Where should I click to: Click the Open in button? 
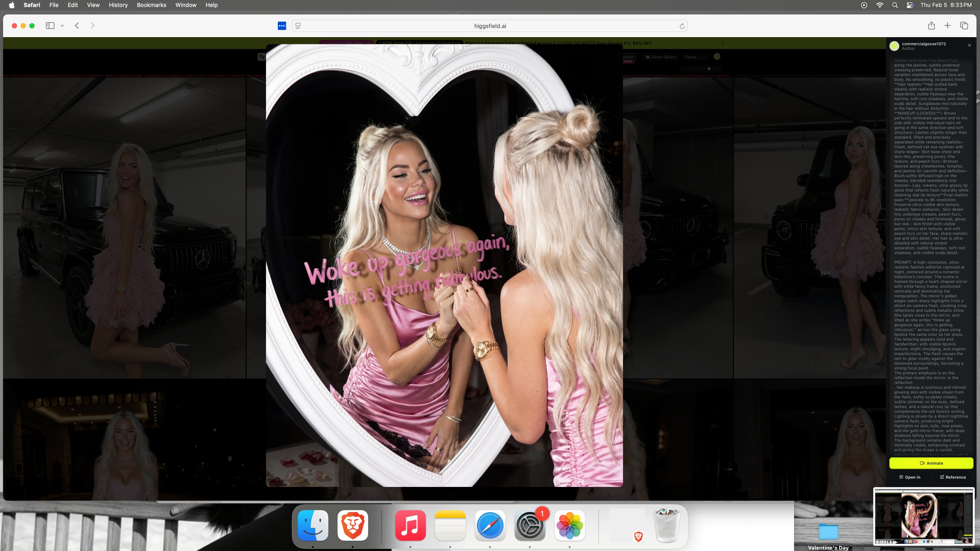(910, 477)
